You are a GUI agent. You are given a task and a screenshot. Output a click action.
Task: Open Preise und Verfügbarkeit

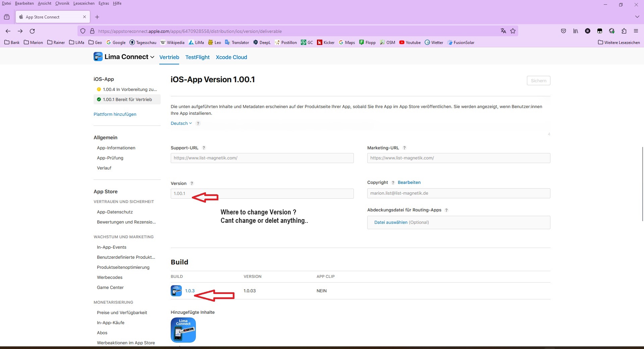click(x=122, y=313)
